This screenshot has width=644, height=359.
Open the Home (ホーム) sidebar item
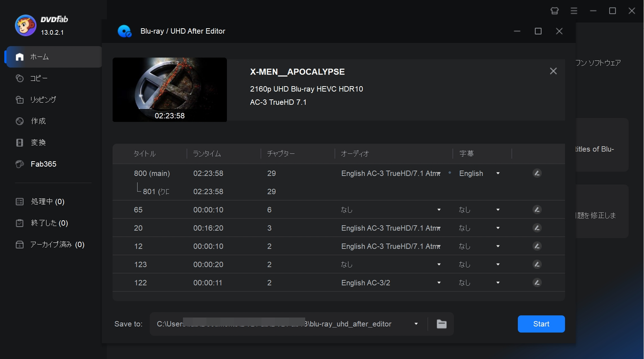53,57
